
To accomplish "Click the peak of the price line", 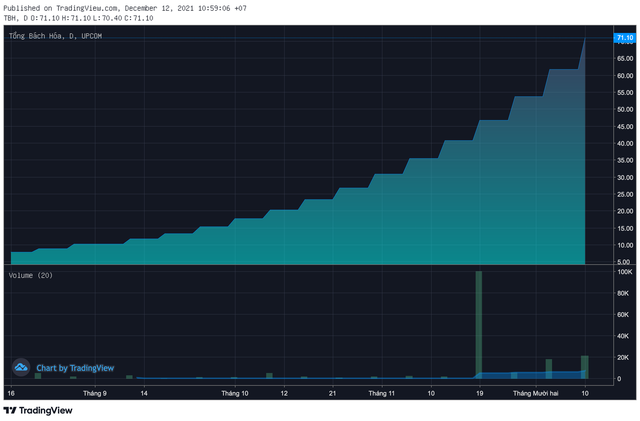I will [x=585, y=39].
